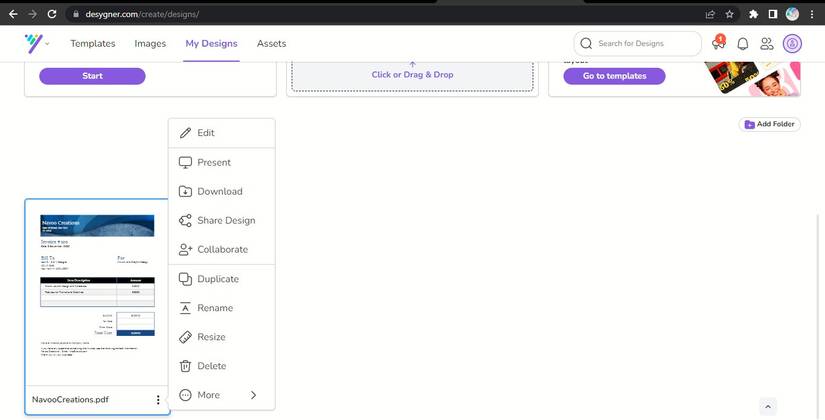Open the Chrome three-dot menu
This screenshot has height=420, width=825.
point(812,14)
